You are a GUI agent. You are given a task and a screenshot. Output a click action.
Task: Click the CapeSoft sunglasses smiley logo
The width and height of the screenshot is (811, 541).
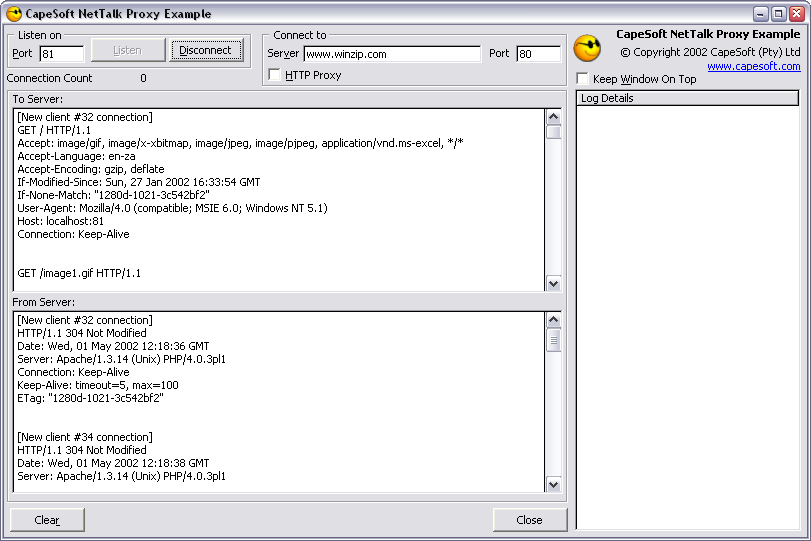(587, 48)
